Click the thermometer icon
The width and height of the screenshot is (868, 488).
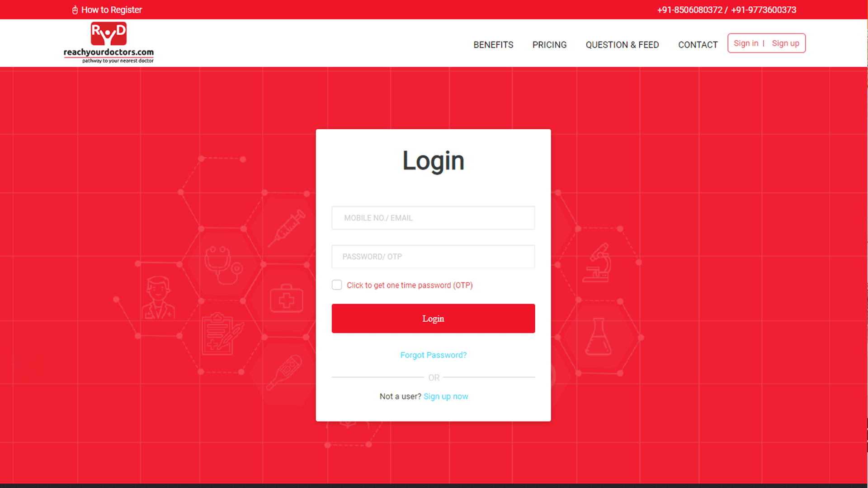(284, 372)
